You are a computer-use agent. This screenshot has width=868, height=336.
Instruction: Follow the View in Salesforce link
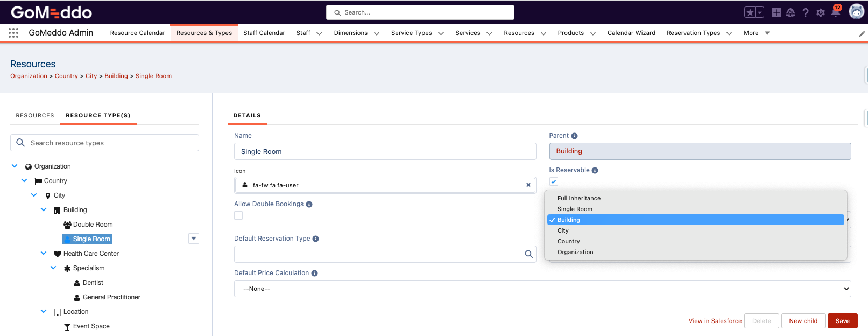715,321
